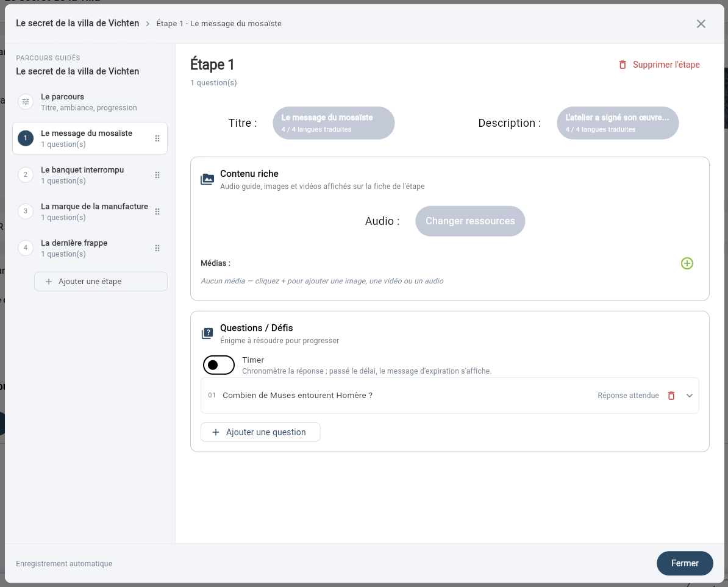Screen dimensions: 728x587
Task: Click the sliders icon beside Le parcours
Action: point(26,102)
